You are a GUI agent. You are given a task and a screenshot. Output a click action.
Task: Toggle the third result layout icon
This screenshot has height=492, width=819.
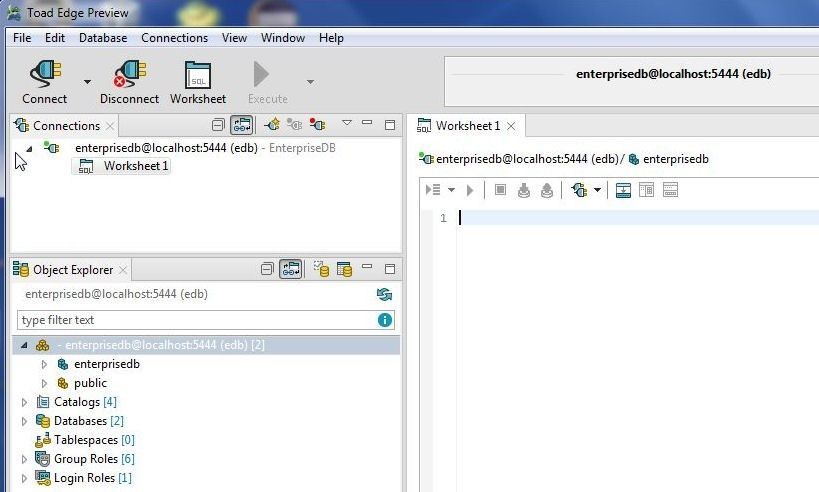(670, 190)
